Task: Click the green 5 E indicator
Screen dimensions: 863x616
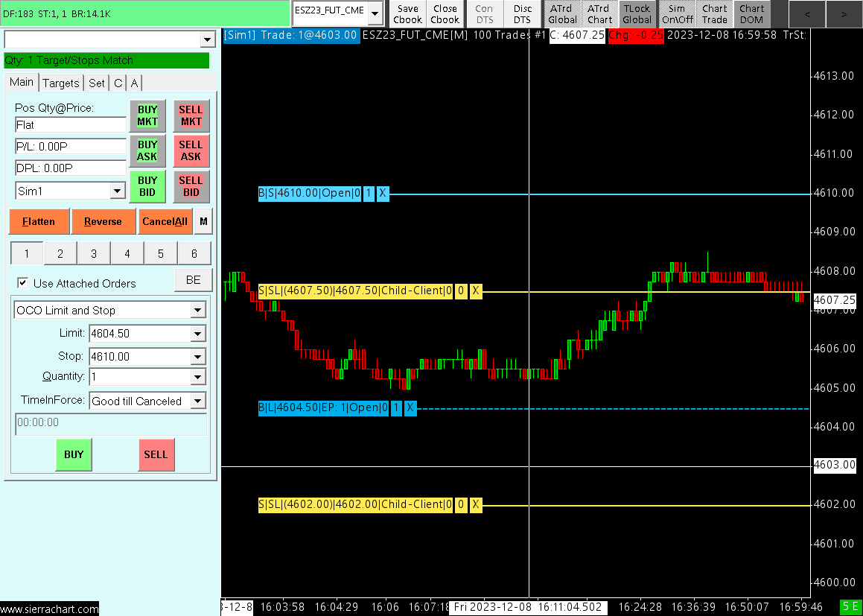Action: pos(850,607)
